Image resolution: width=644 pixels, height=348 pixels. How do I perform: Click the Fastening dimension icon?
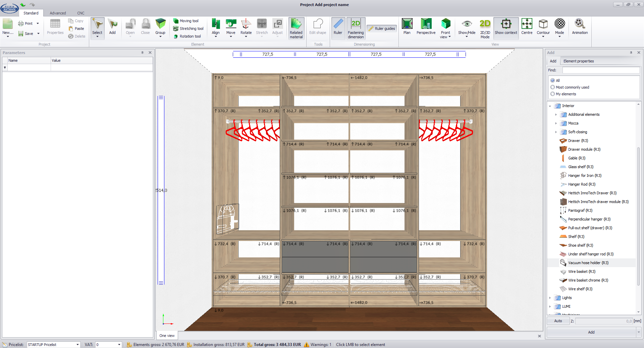[356, 28]
